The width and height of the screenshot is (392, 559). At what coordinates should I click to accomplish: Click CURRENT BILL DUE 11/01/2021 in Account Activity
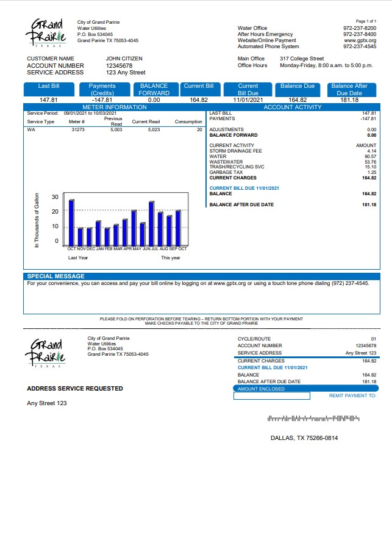point(244,188)
